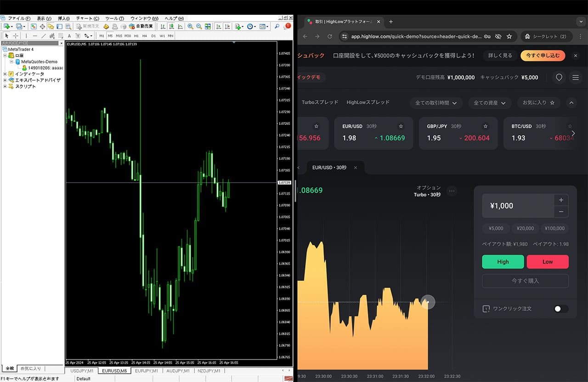Expand the エキスパートアドバイザ tree node

pyautogui.click(x=5, y=80)
